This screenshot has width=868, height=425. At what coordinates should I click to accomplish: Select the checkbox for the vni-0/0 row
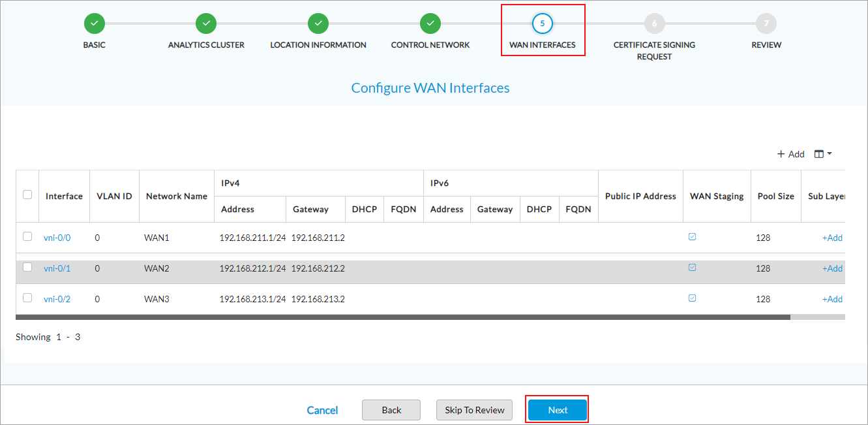[27, 236]
